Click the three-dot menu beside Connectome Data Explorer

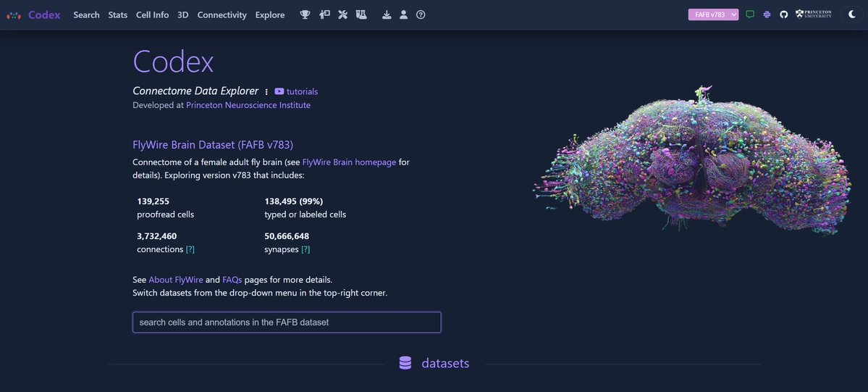[266, 91]
